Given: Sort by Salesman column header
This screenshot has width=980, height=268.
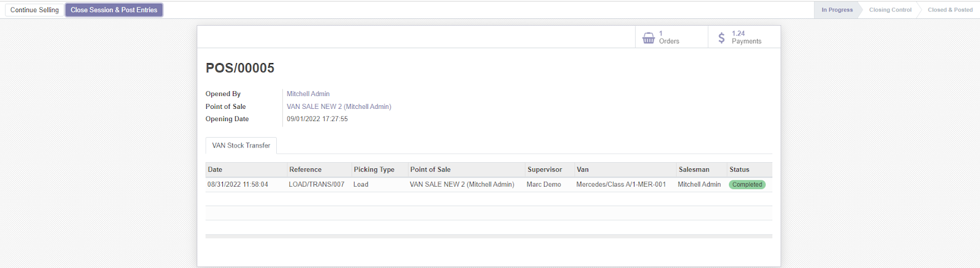Looking at the screenshot, I should (693, 169).
